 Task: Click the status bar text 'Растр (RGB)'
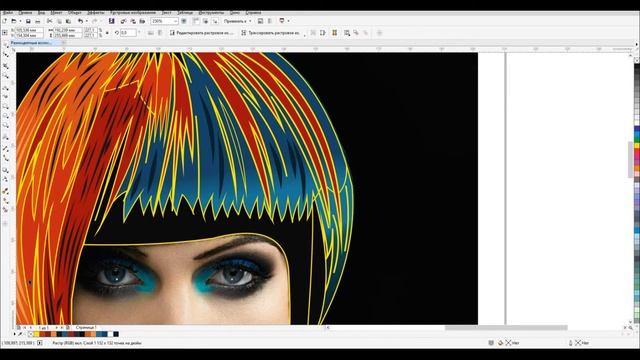pyautogui.click(x=63, y=343)
